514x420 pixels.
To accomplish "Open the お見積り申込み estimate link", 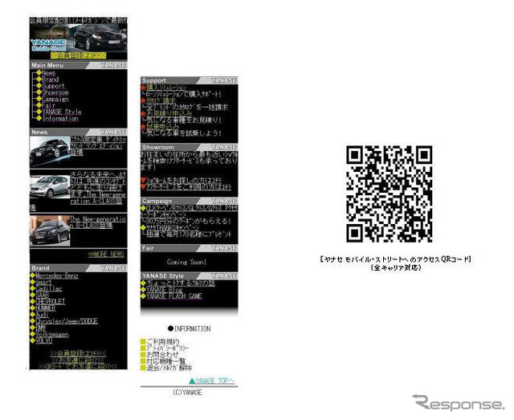I will [x=169, y=113].
